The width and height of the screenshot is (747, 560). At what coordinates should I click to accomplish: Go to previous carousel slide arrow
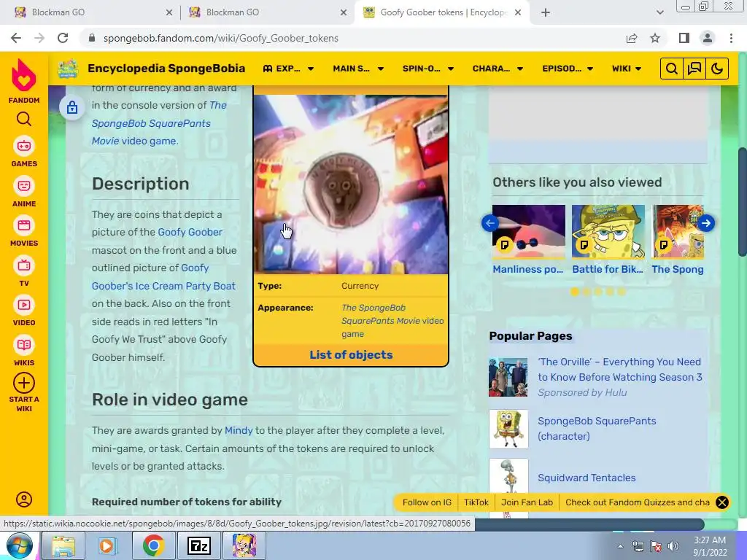[489, 223]
